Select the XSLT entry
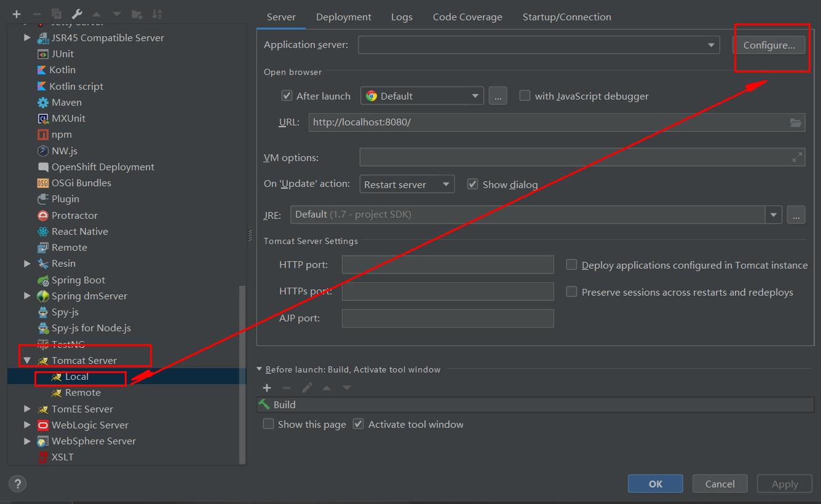 55,457
